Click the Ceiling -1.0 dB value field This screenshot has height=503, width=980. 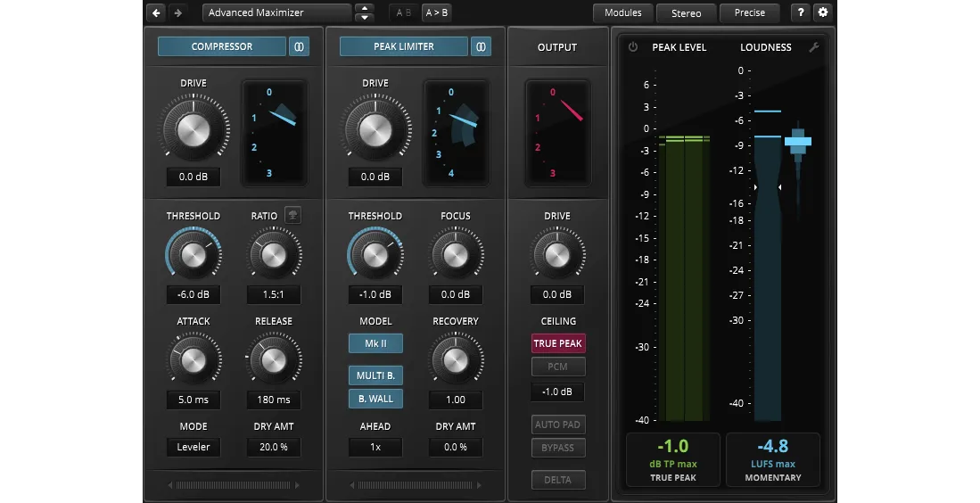pos(557,392)
